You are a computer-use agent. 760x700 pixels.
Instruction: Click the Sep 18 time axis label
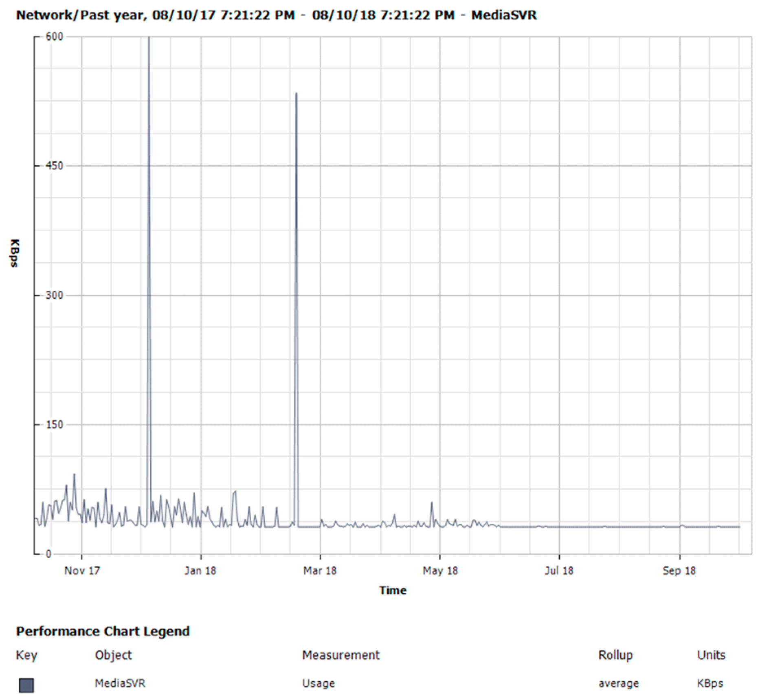pos(679,571)
